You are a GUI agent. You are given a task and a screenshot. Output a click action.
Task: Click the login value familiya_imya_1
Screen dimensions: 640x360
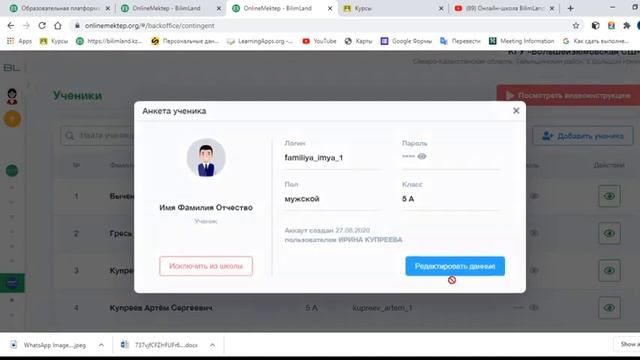click(313, 158)
